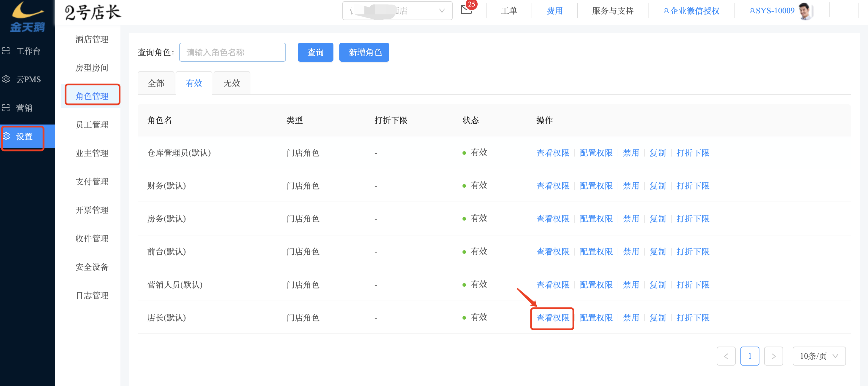
Task: Disable the 前台(默认) role
Action: click(x=631, y=252)
